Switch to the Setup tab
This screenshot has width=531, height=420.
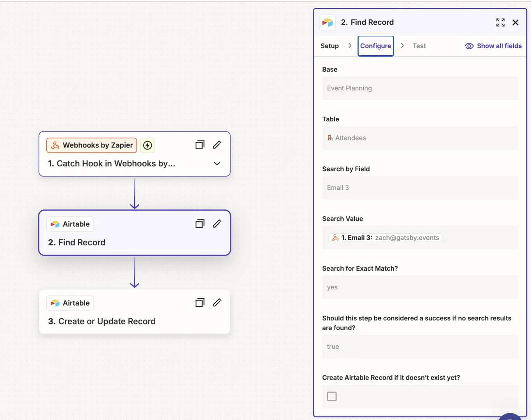pos(329,46)
